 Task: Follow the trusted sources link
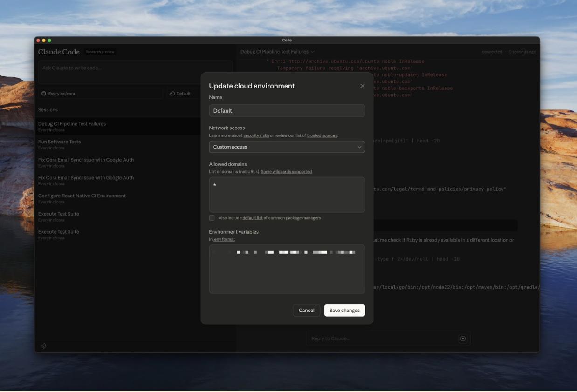tap(322, 135)
